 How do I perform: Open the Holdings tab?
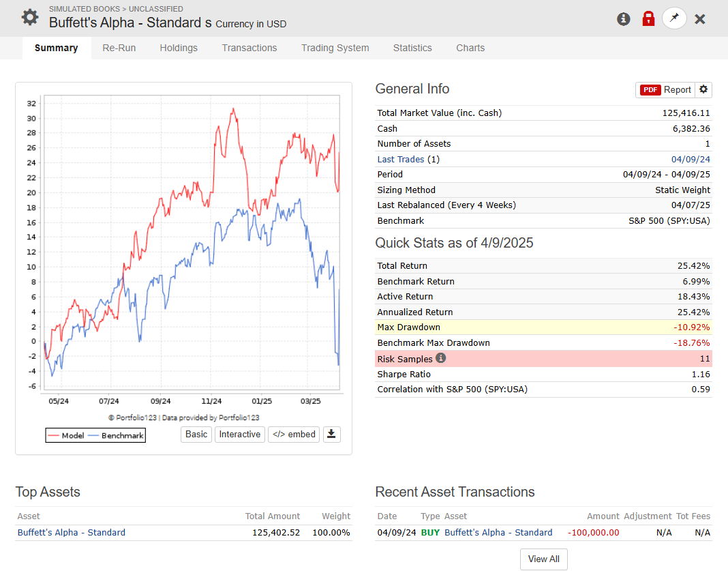pyautogui.click(x=179, y=48)
